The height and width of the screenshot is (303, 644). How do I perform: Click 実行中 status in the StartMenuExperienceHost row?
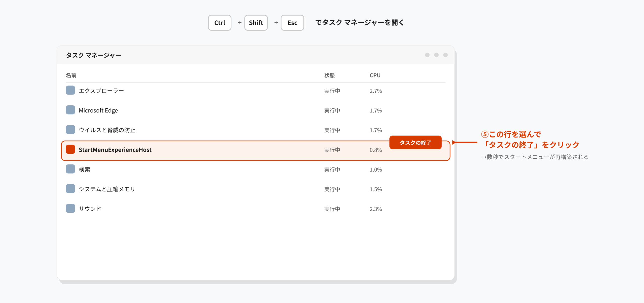point(332,150)
